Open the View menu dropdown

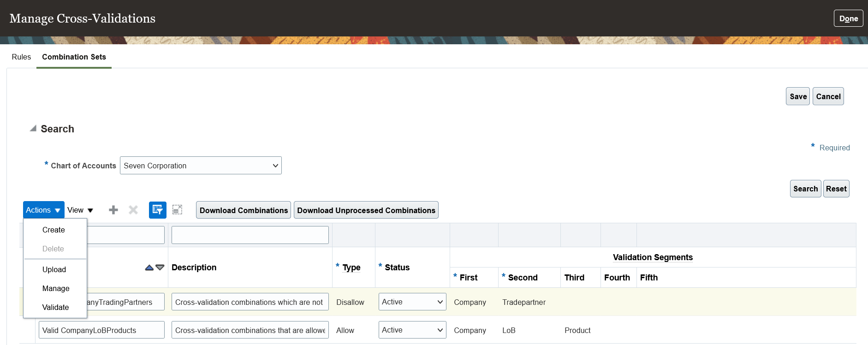[x=80, y=210]
